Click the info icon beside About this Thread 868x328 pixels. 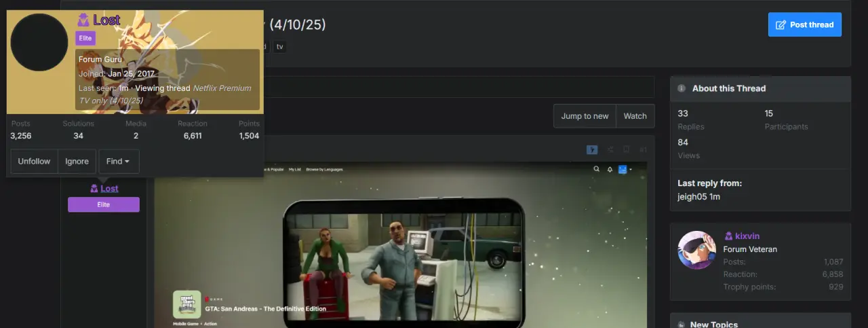pos(682,88)
